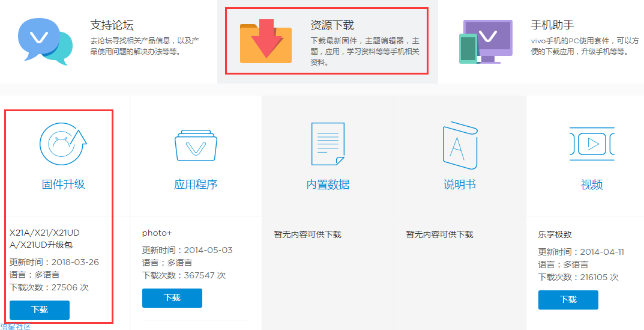This screenshot has width=644, height=330.
Task: Click the phone assistant description about PC suite
Action: coord(585,46)
